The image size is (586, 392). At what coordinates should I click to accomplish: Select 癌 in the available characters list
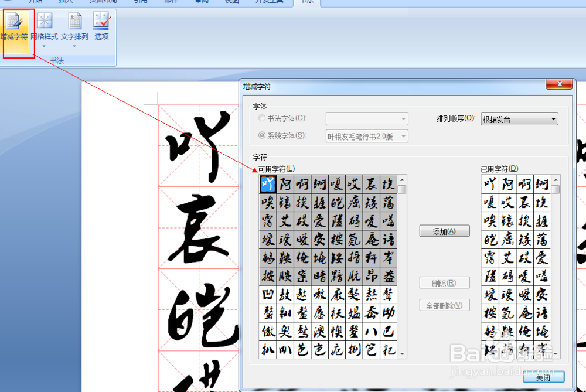tap(354, 202)
